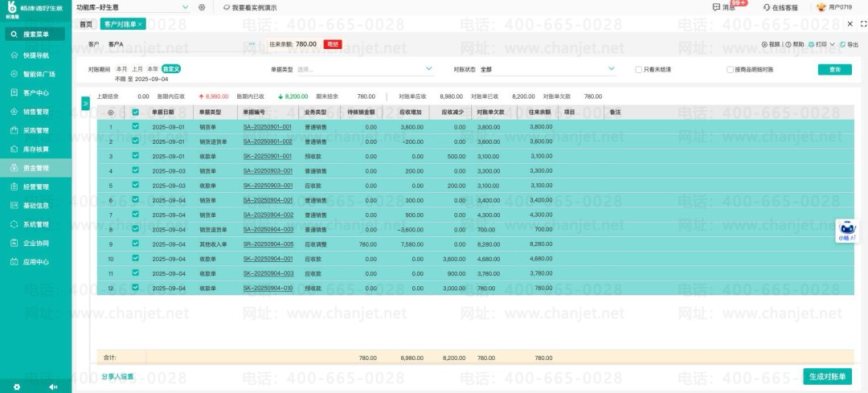
Task: Toggle the select-all checkbox in table header
Action: click(x=136, y=112)
